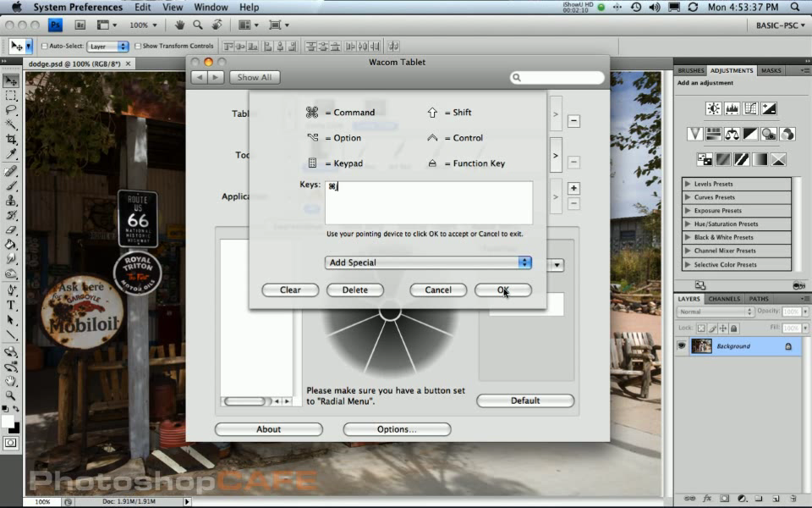The height and width of the screenshot is (508, 812).
Task: Add a Color Balance adjustment
Action: [732, 134]
